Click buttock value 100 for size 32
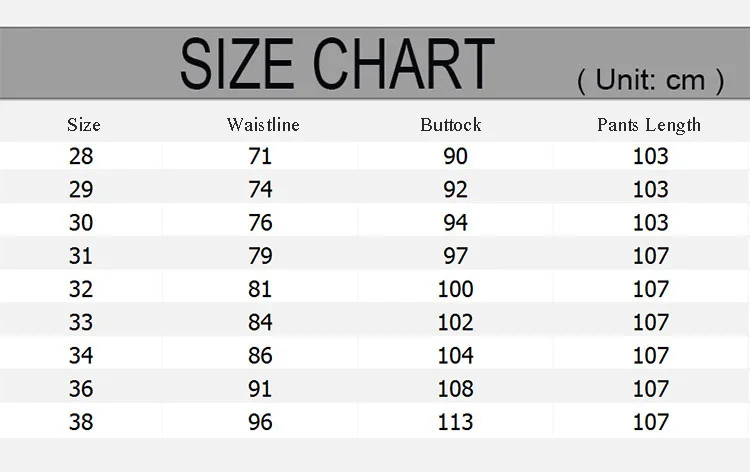The image size is (750, 472). coord(455,289)
